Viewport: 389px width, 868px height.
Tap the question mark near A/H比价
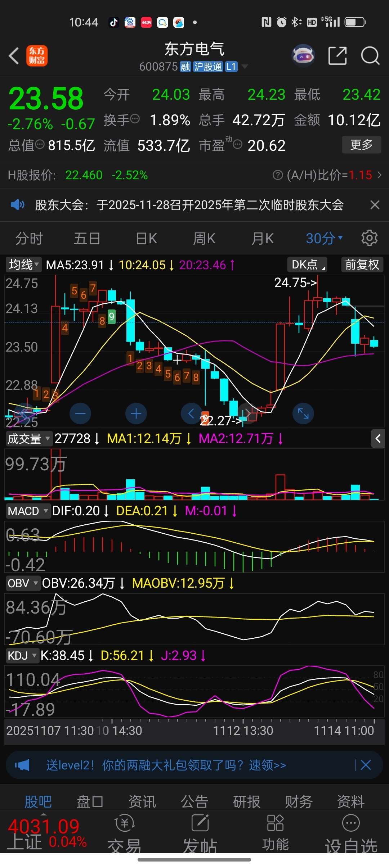(x=278, y=175)
